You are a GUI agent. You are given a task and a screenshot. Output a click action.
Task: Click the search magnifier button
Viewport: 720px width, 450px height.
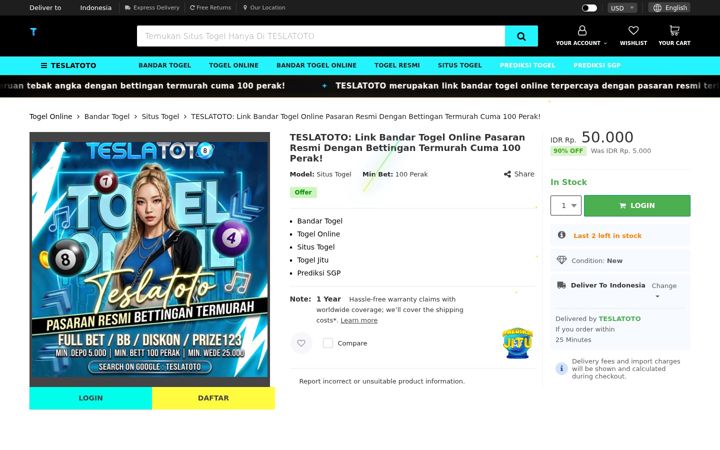521,36
